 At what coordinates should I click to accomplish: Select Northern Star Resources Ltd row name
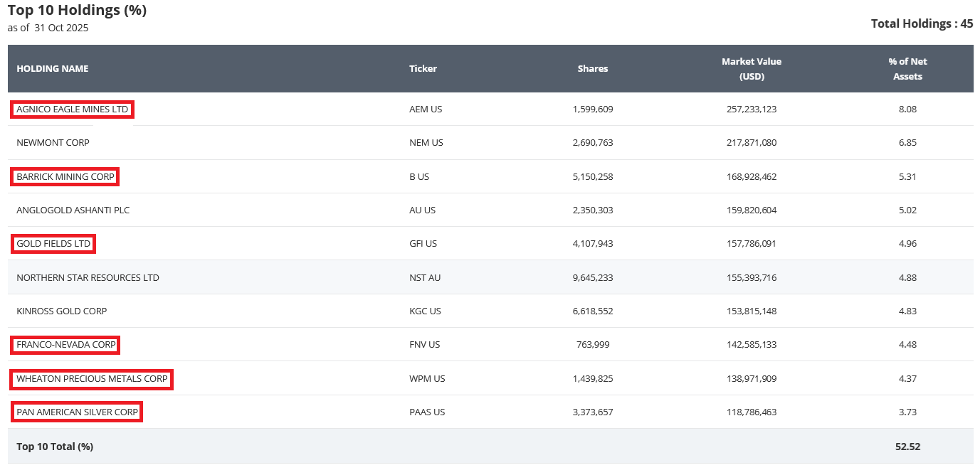point(88,277)
